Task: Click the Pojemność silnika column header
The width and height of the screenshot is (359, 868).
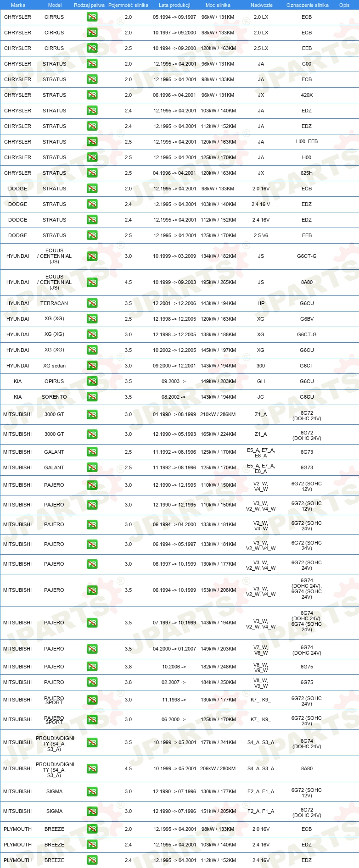Action: coord(128,5)
